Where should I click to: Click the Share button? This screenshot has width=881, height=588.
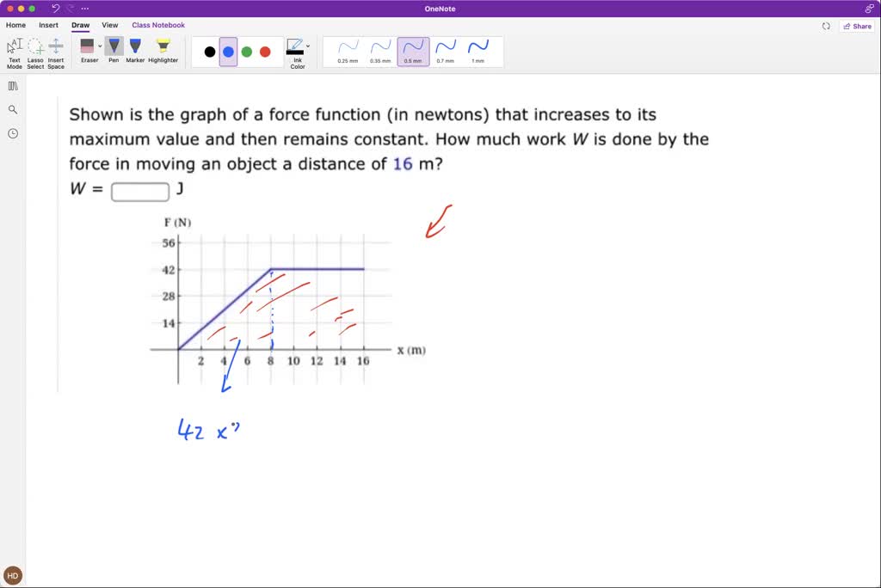click(857, 26)
